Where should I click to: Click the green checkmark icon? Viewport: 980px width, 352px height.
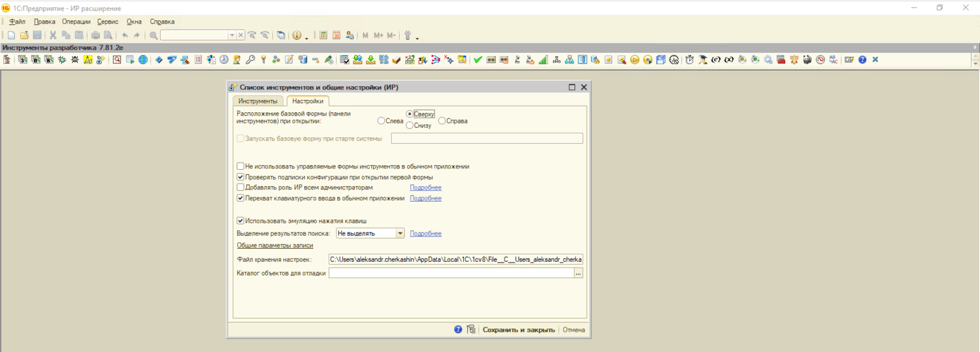(x=478, y=59)
